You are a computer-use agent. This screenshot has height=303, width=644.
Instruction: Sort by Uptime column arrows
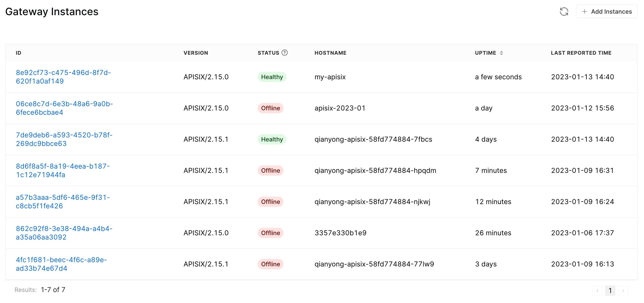click(x=501, y=53)
